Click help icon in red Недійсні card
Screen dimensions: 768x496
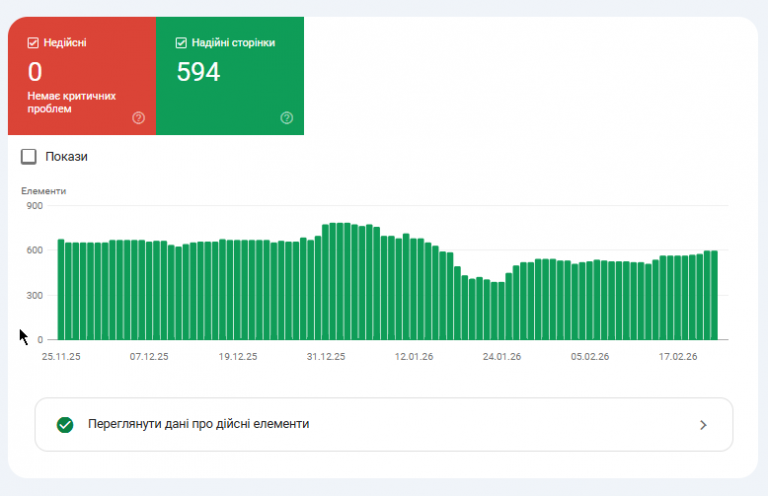point(139,118)
